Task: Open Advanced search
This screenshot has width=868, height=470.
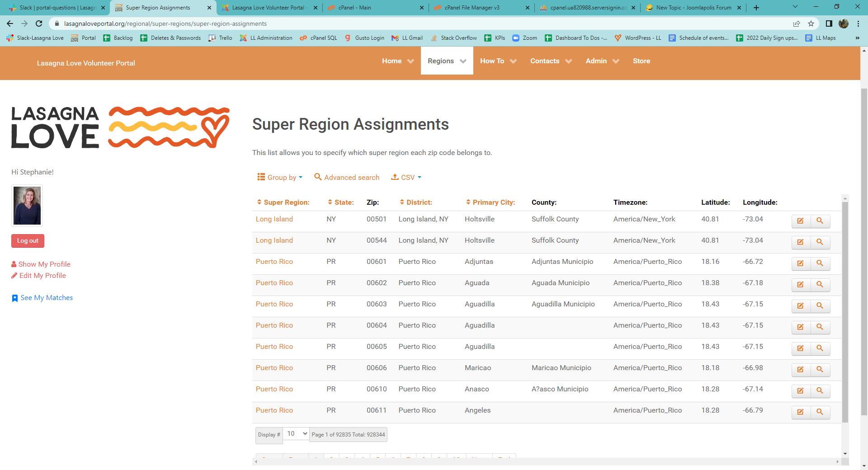Action: 347,177
